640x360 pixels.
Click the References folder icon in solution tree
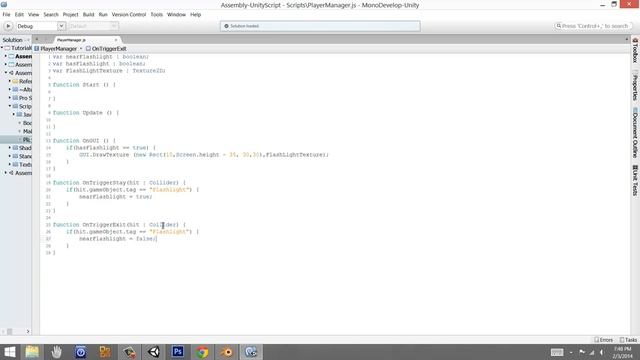(15, 81)
